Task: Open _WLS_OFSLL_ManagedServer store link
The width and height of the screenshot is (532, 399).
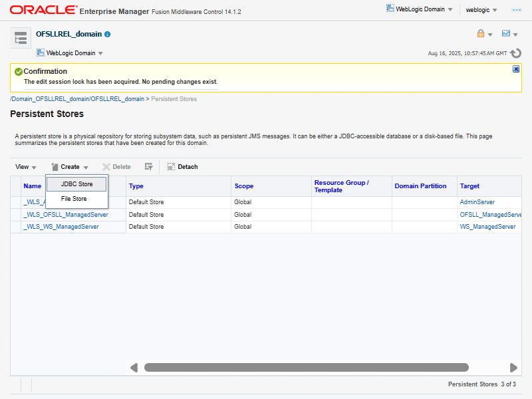Action: tap(65, 215)
